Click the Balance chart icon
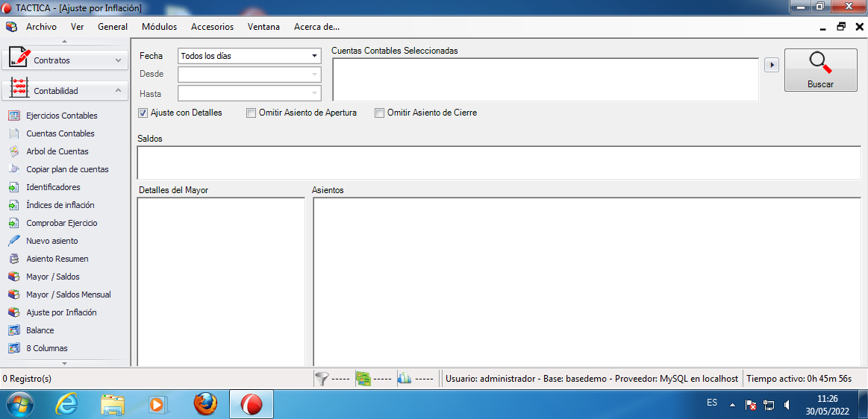Viewport: 868px width, 419px height. click(x=14, y=330)
